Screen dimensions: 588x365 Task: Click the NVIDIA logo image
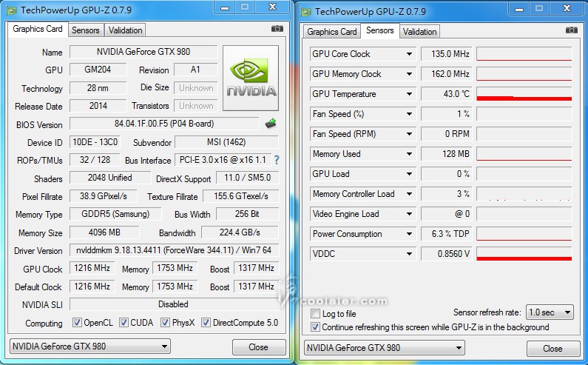[x=251, y=78]
